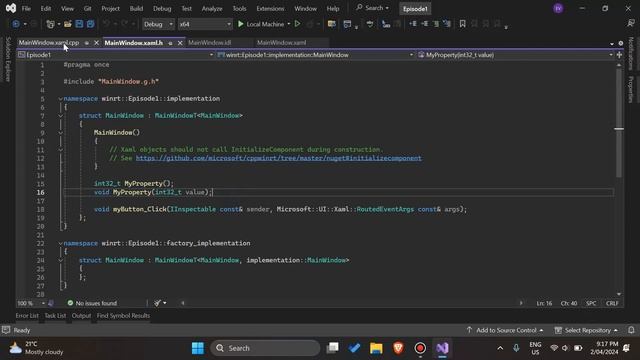Viewport: 640px width, 360px height.
Task: Collapse the factory_implementation namespace at line 22
Action: tap(60, 243)
